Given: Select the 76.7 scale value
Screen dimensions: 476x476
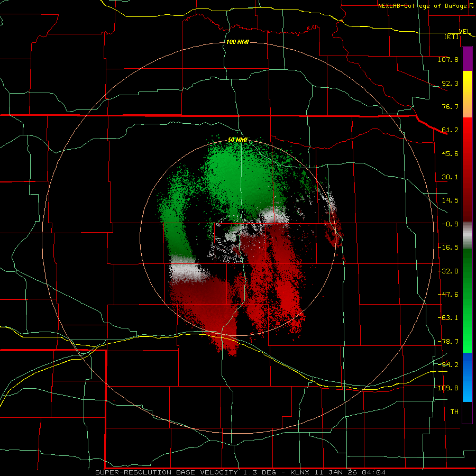Looking at the screenshot, I should 450,106.
